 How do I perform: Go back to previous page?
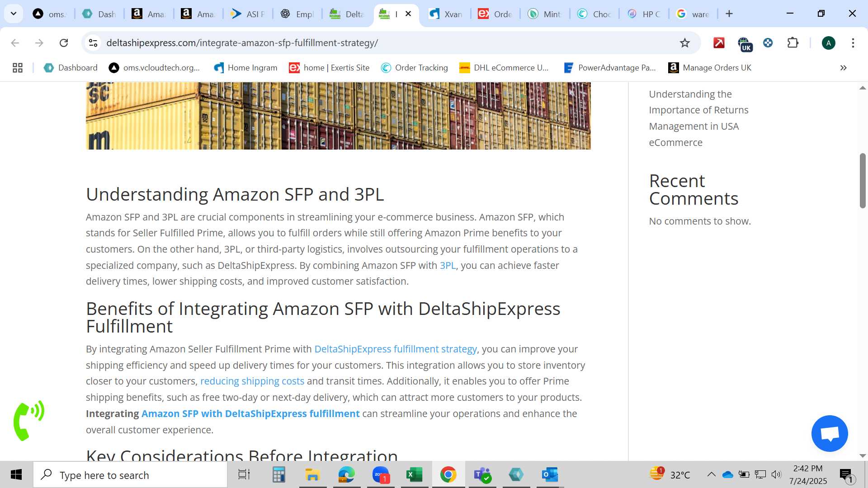coord(15,43)
